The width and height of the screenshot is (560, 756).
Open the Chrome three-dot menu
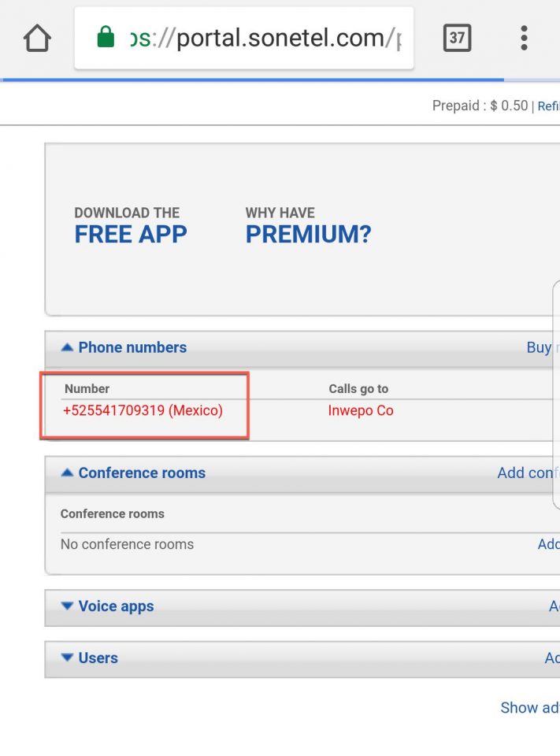click(x=524, y=38)
